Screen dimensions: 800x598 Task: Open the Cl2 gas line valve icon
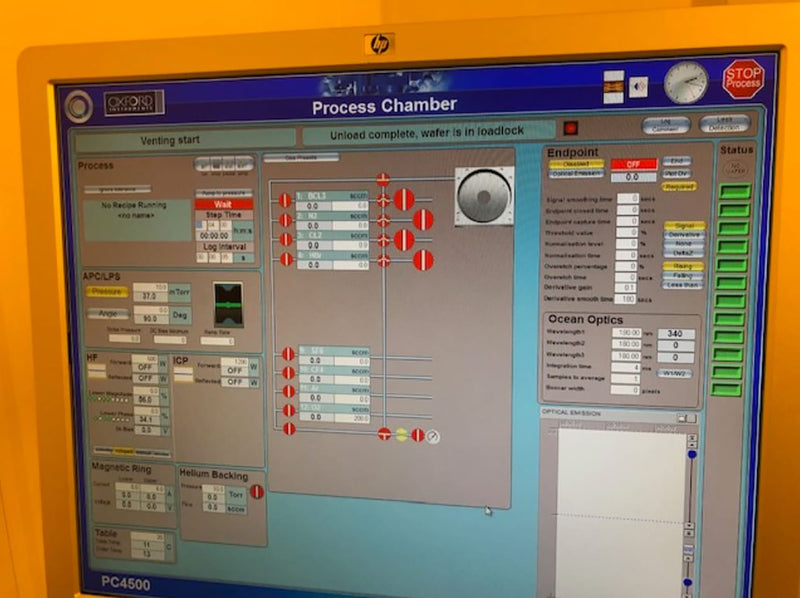click(x=288, y=241)
